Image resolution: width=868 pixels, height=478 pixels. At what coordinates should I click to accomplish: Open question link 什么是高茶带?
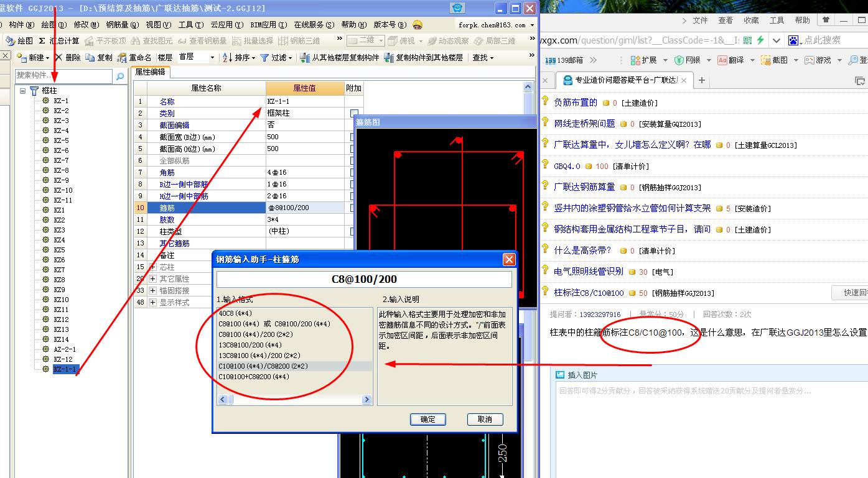[x=582, y=250]
